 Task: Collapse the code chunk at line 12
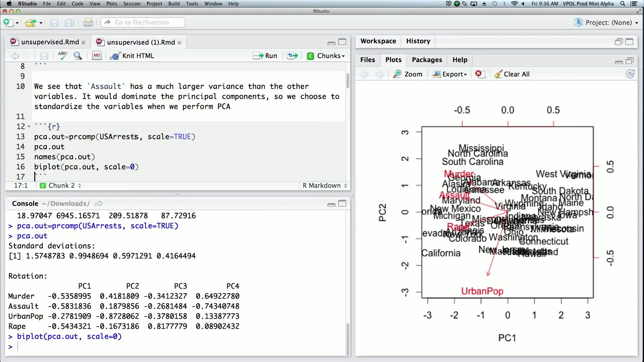(29, 127)
